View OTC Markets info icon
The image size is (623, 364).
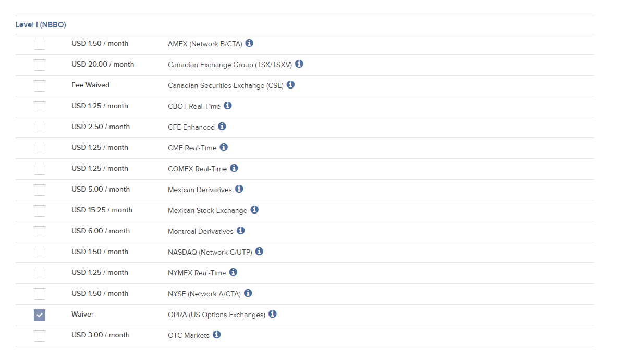(216, 335)
